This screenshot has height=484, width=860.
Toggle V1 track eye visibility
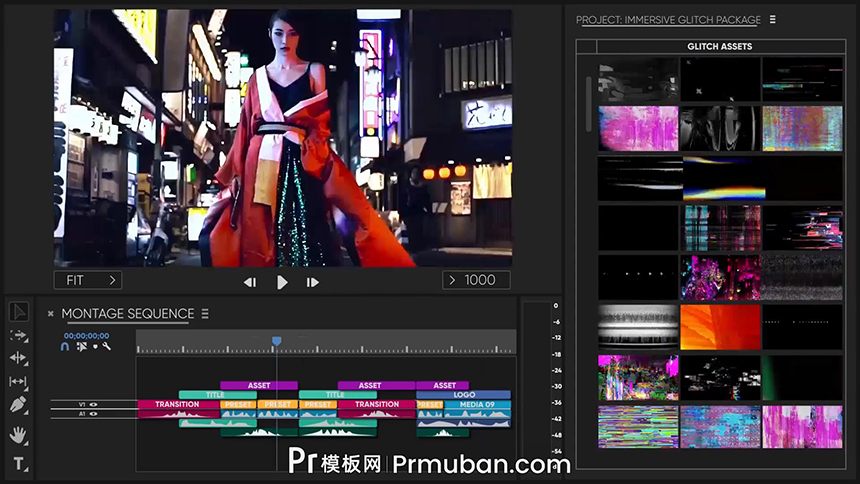coord(93,404)
